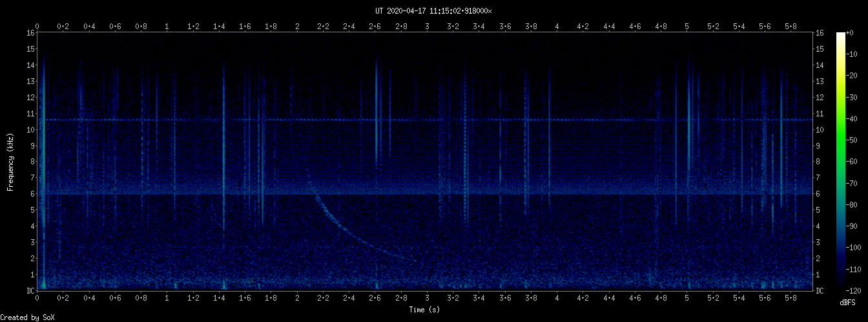Select the -40 label on the color scale

(x=851, y=119)
